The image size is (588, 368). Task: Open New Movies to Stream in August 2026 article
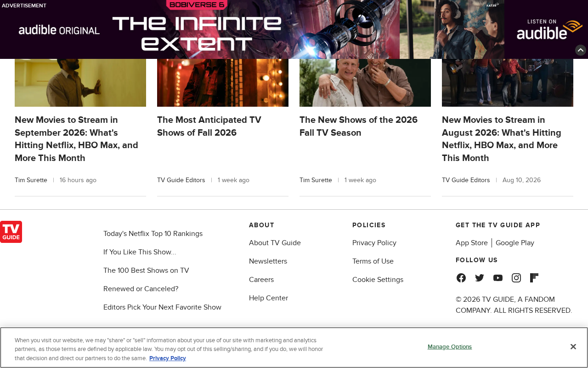tap(502, 139)
